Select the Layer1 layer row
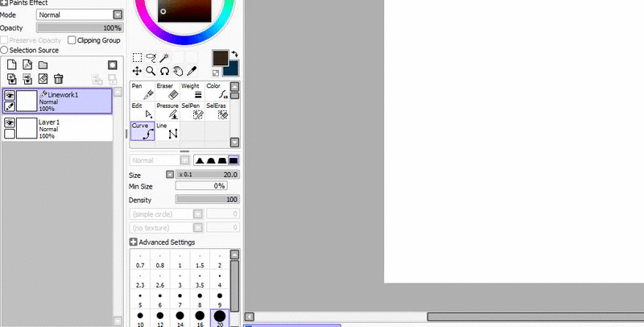 coord(57,128)
